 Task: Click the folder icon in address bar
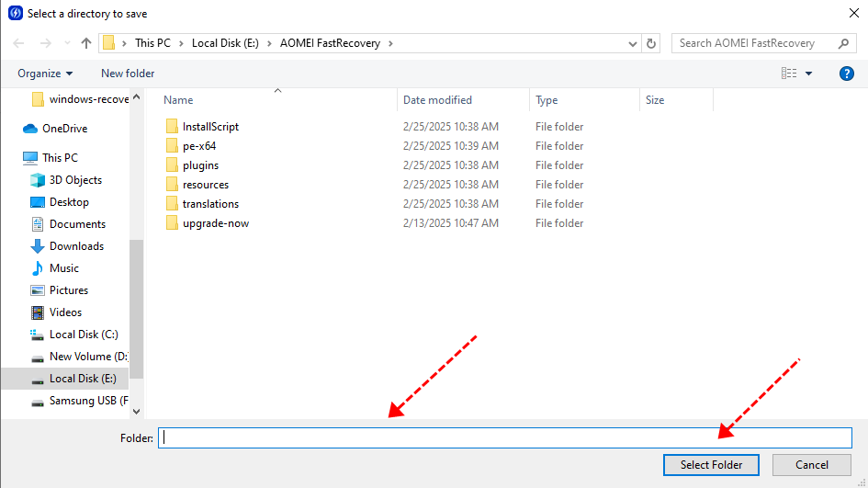tap(109, 43)
